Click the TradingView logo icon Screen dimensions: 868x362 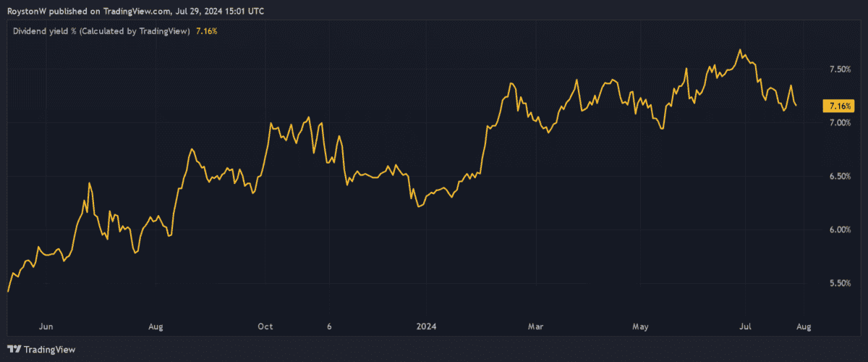pos(14,350)
